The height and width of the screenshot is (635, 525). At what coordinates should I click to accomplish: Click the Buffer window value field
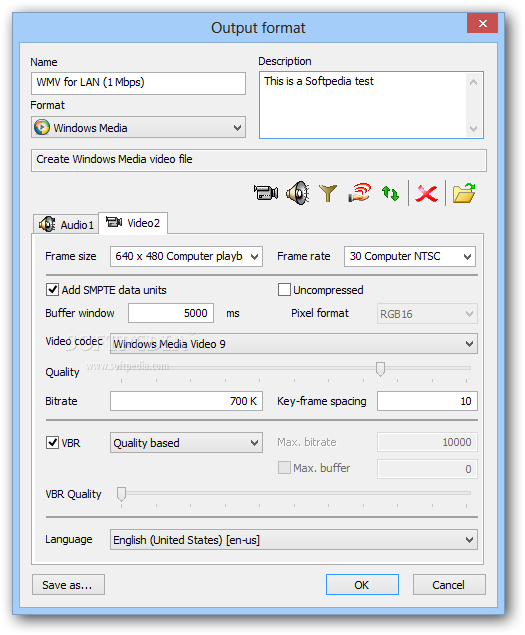point(171,313)
